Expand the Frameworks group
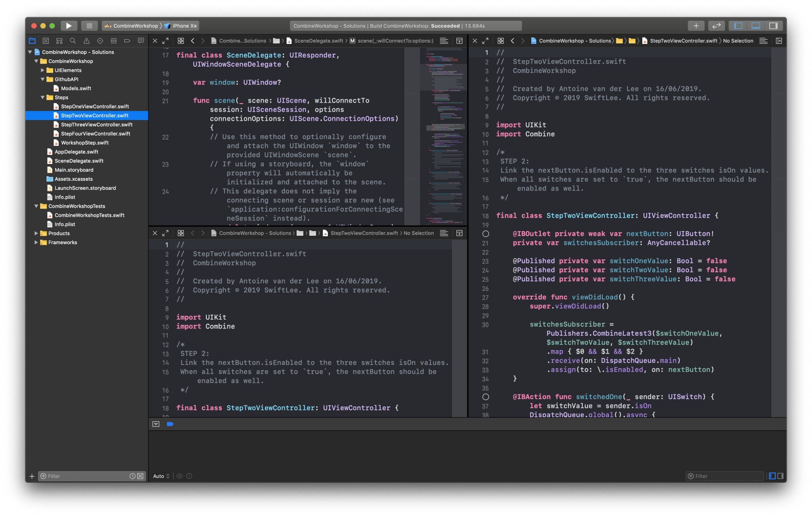The image size is (812, 516). click(36, 242)
